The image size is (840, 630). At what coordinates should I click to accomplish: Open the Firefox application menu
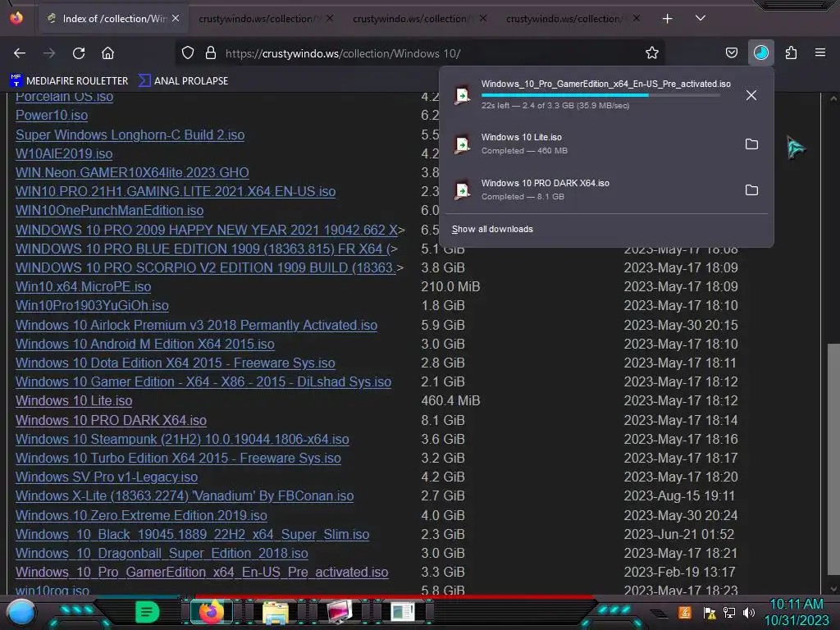point(820,53)
